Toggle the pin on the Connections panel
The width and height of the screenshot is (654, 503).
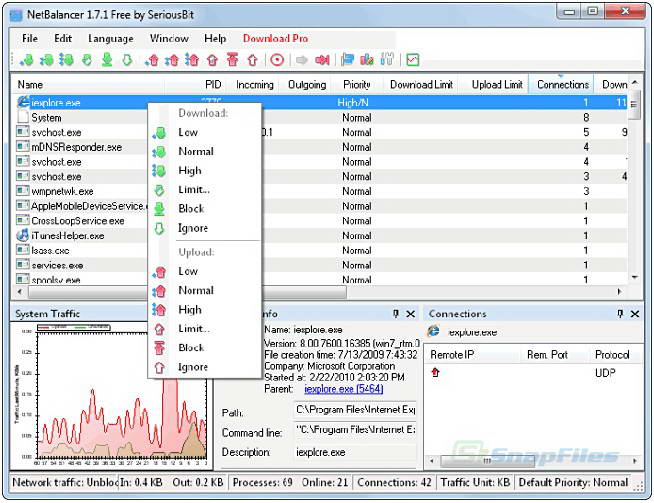click(x=619, y=314)
